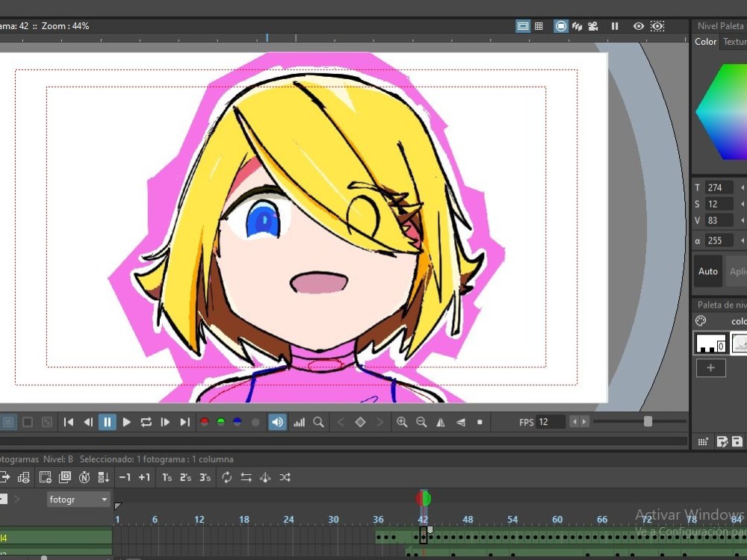This screenshot has height=560, width=747.
Task: Pick color in hexagon color wheel
Action: click(722, 113)
